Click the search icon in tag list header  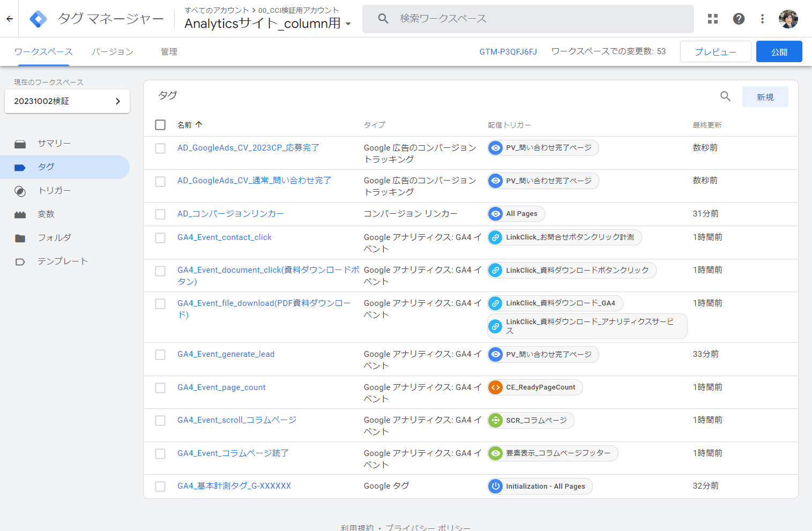(725, 96)
